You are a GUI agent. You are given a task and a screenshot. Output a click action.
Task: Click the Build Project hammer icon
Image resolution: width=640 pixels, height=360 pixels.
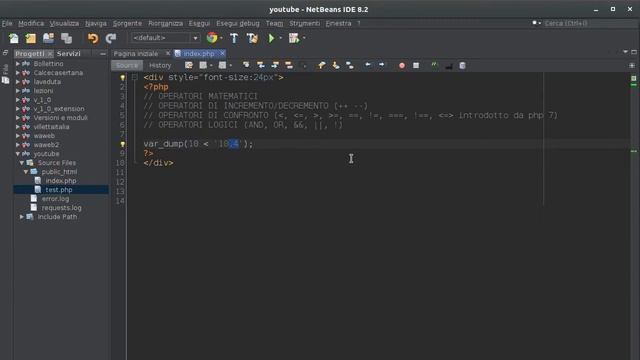[234, 38]
